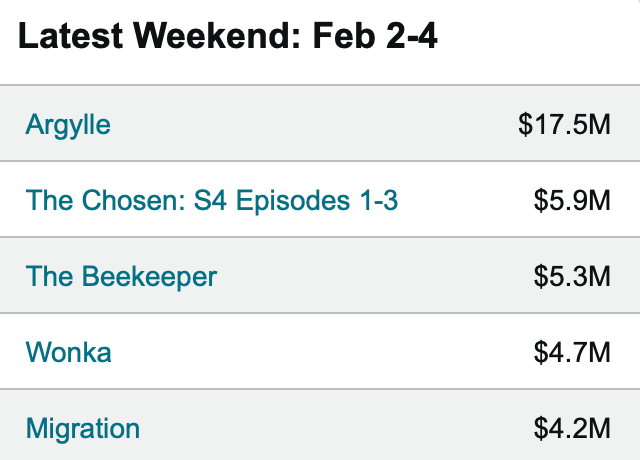Click the $5.9M weekend gross value
Screen dimensions: 640x460
coord(572,200)
